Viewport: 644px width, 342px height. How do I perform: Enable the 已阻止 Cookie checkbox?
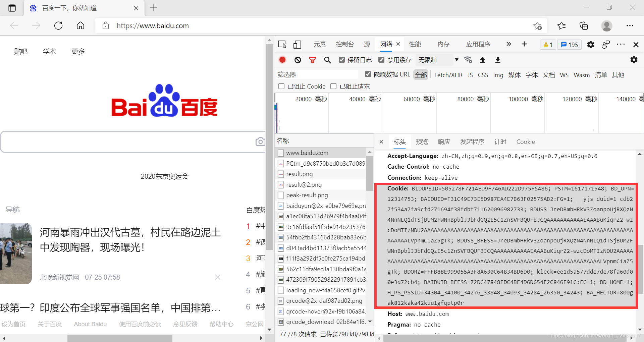281,86
